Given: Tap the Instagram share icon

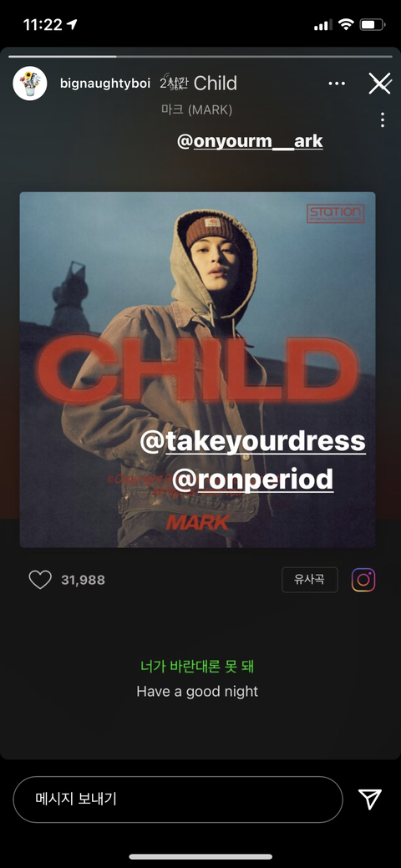Looking at the screenshot, I should click(363, 580).
